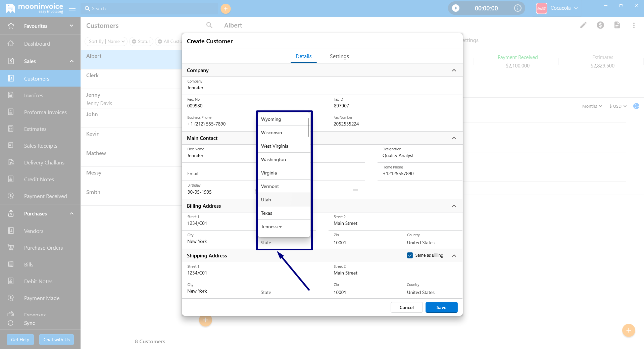Click the Payment Received sidebar icon

tap(11, 196)
